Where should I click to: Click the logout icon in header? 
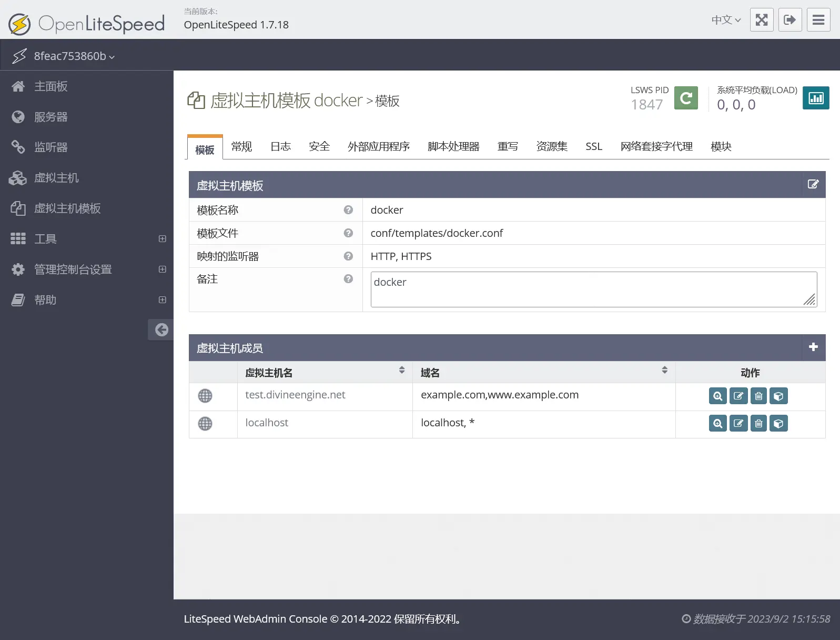[790, 20]
